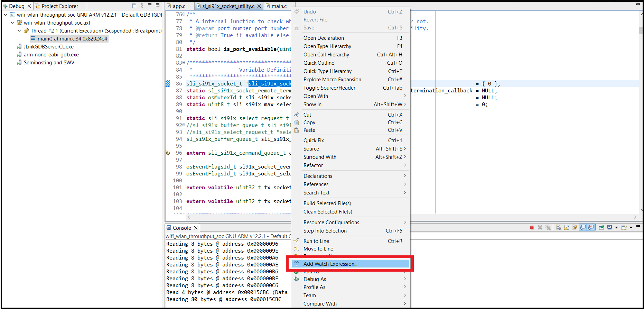Click the Display Selected Console monitor icon

click(609, 227)
